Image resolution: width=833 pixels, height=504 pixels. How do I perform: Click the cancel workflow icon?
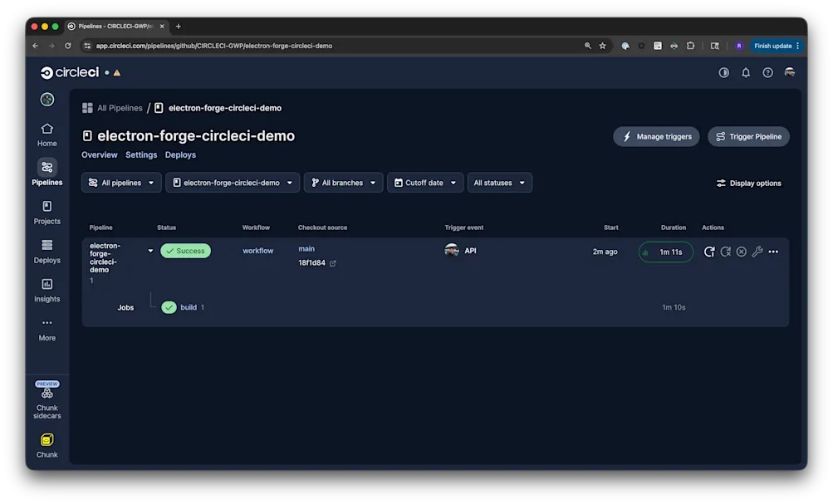tap(741, 252)
